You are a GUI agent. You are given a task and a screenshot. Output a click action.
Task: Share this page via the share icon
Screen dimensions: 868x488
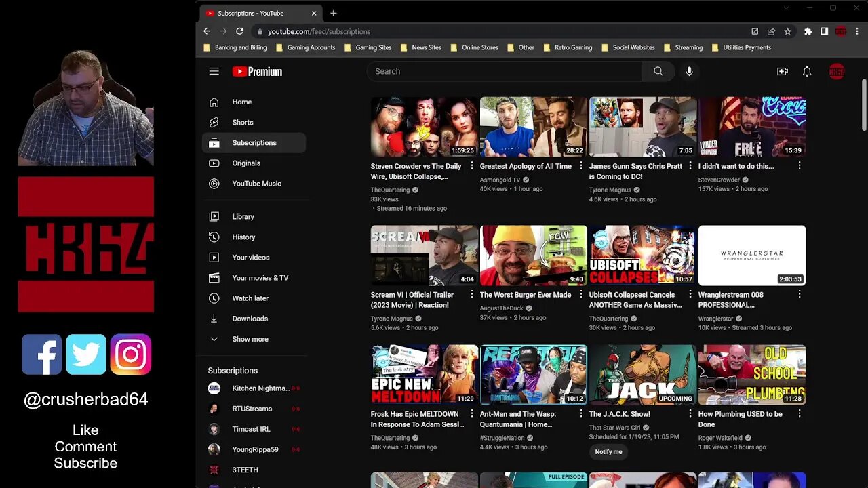tap(771, 31)
